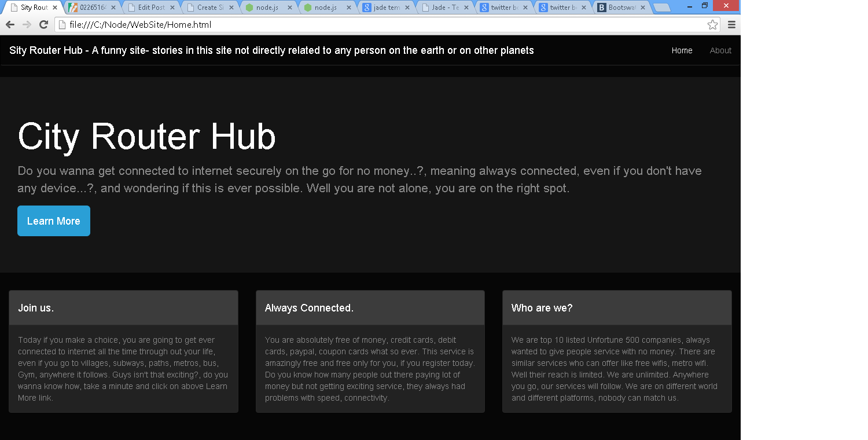Select the Sity Rout tab

(34, 8)
